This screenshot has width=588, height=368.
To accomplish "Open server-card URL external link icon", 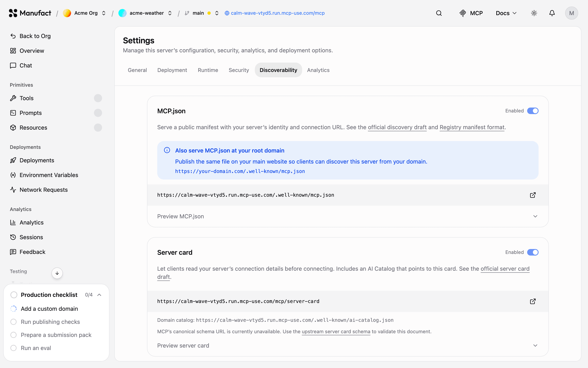I will point(533,301).
